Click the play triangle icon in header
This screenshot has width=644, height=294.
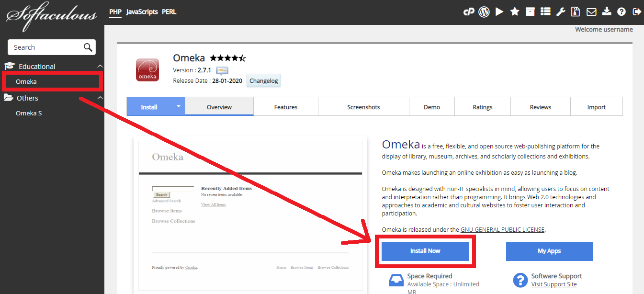click(x=499, y=12)
